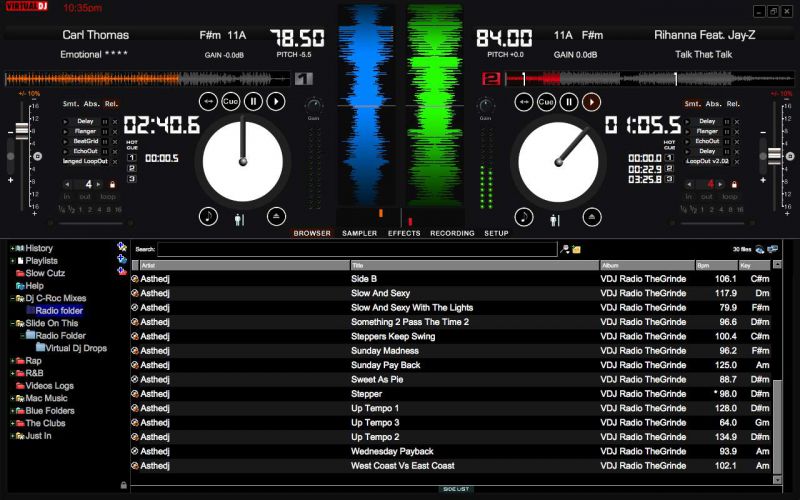Click in the Search input field
Screen dimensions: 800x500
point(357,249)
